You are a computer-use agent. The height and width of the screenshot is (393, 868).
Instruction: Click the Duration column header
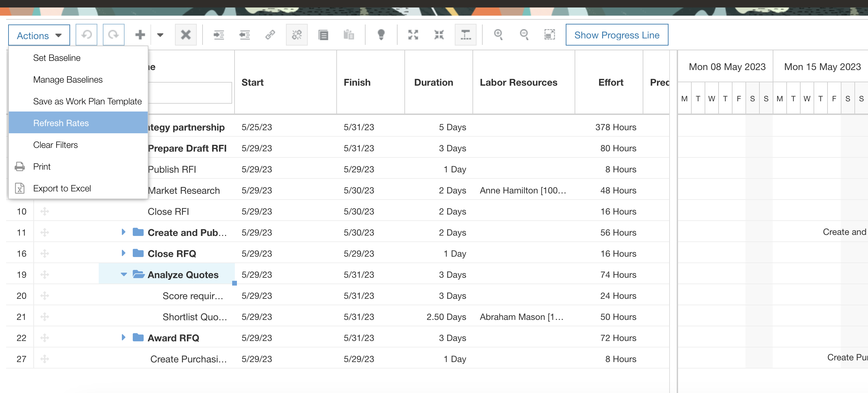click(433, 82)
